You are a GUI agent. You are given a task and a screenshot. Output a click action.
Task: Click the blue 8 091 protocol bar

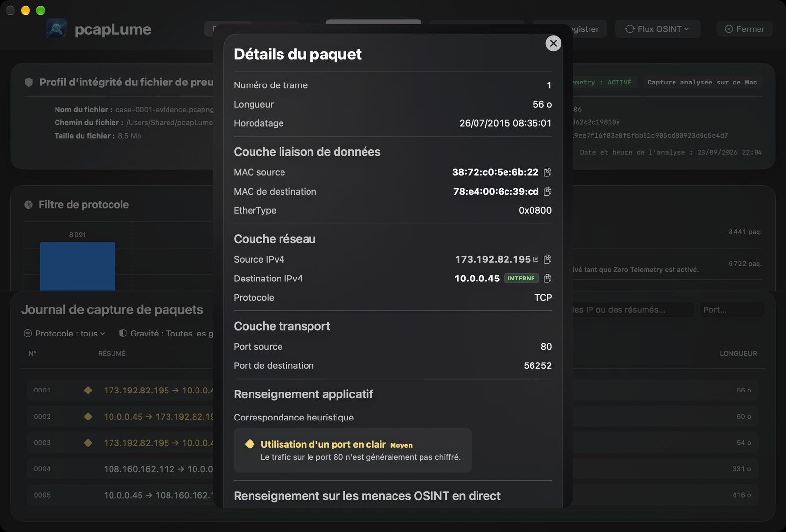78,266
